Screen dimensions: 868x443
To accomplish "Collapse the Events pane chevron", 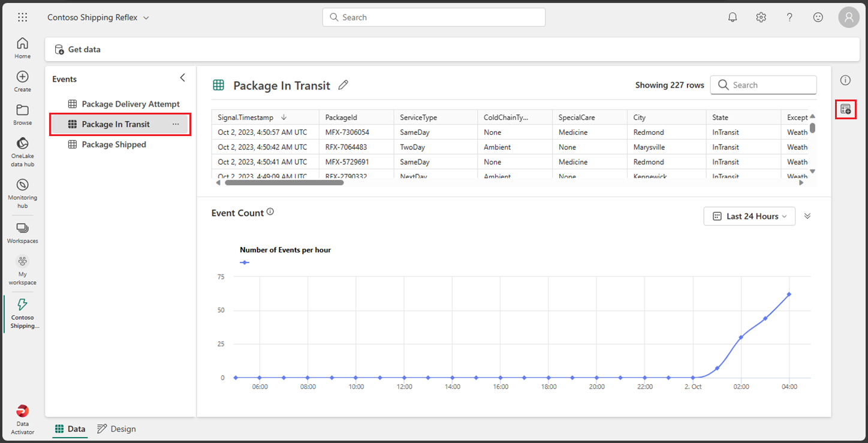I will (x=183, y=78).
